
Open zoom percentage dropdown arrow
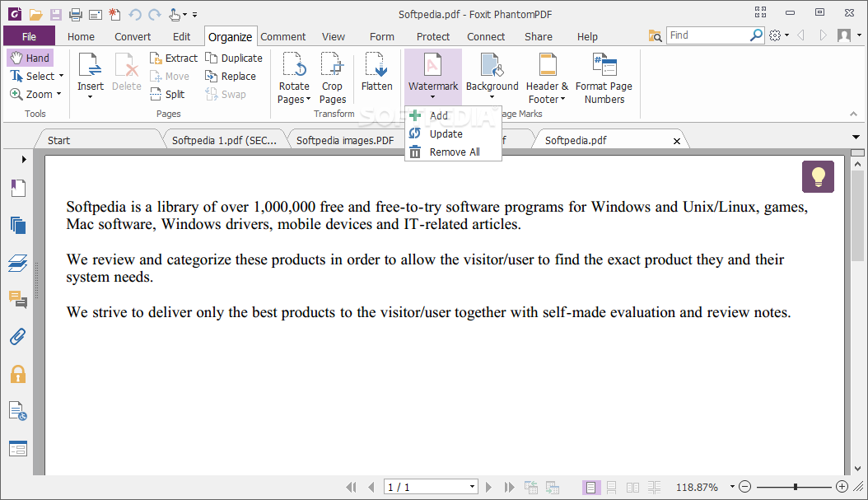click(732, 488)
